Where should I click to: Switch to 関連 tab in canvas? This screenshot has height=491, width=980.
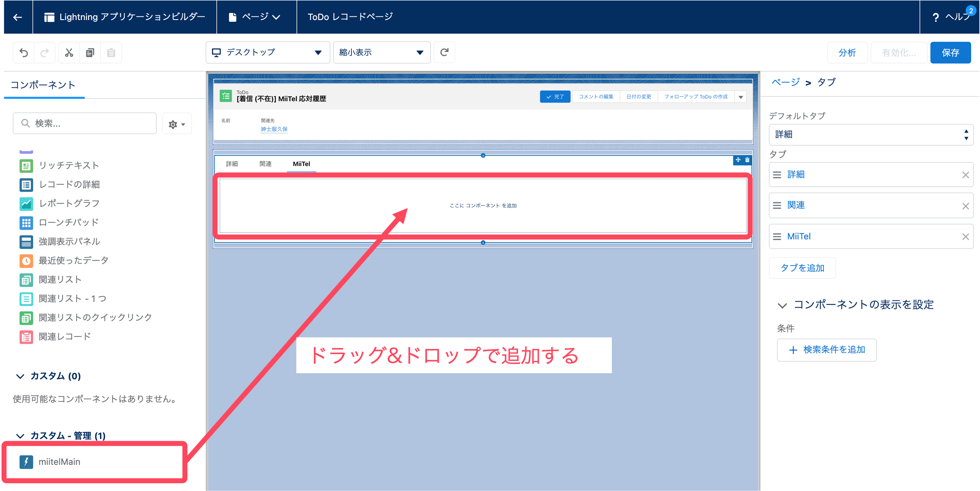pyautogui.click(x=265, y=164)
